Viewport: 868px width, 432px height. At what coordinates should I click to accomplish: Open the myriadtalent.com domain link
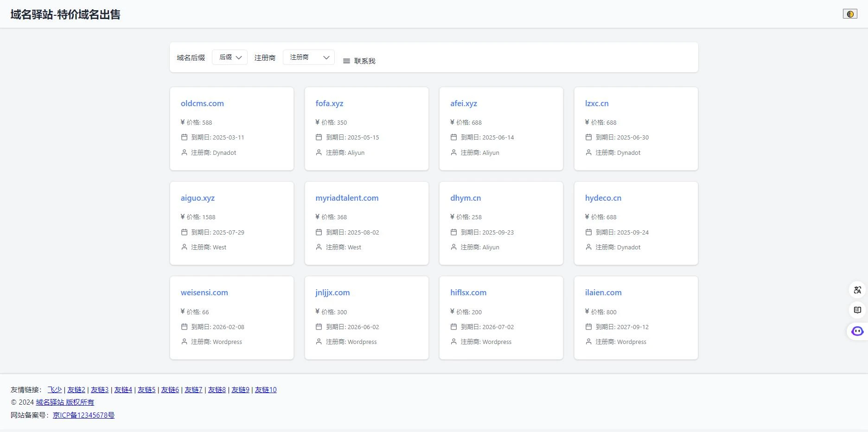347,198
